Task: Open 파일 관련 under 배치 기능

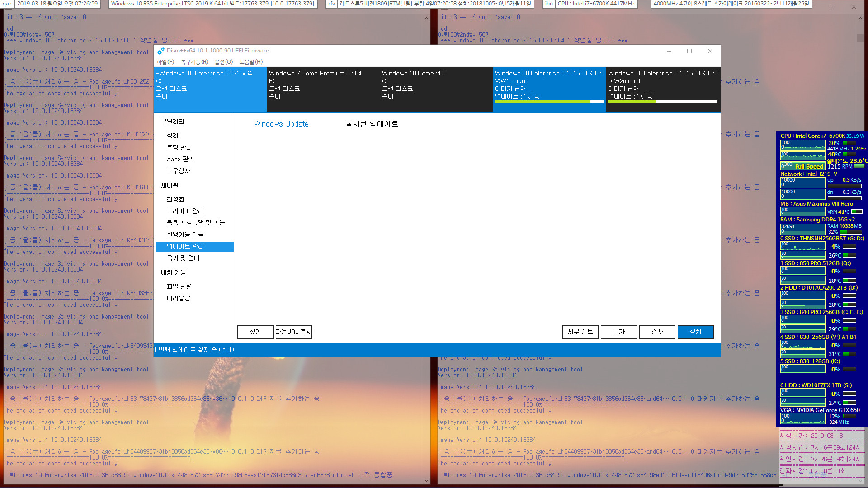Action: pos(179,286)
